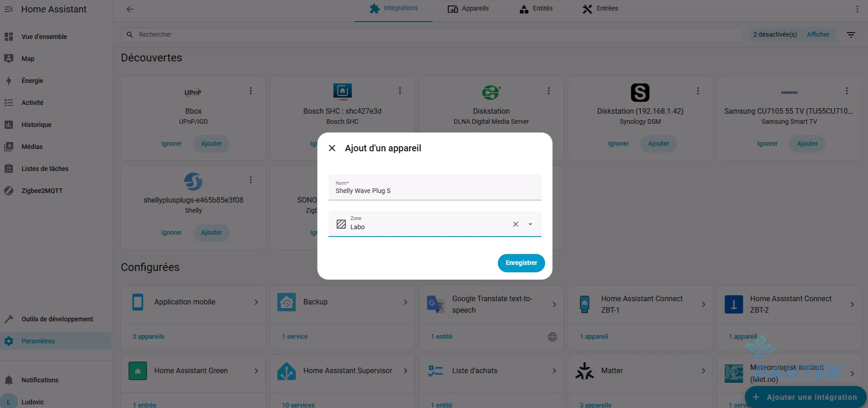Viewport: 868px width, 408px height.
Task: Edit the Nom field Shelly Wave Plug S
Action: point(434,191)
